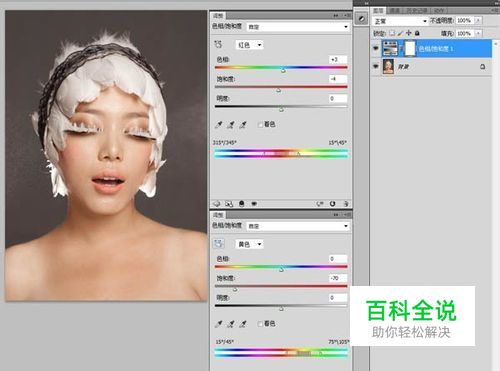This screenshot has height=371, width=500.
Task: Switch adjustment panel to expanded view icon
Action: click(229, 203)
